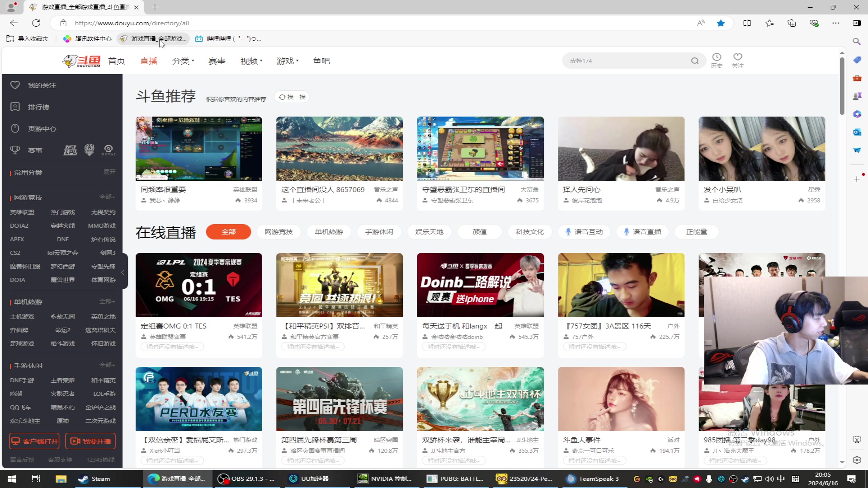Click the Douyu logo in header
This screenshot has height=488, width=868.
click(81, 61)
